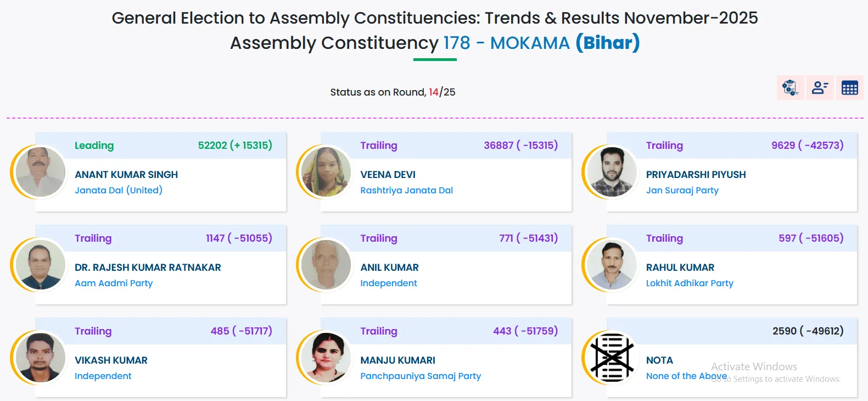
Task: Open the round-wise clipboard results icon
Action: [x=790, y=88]
